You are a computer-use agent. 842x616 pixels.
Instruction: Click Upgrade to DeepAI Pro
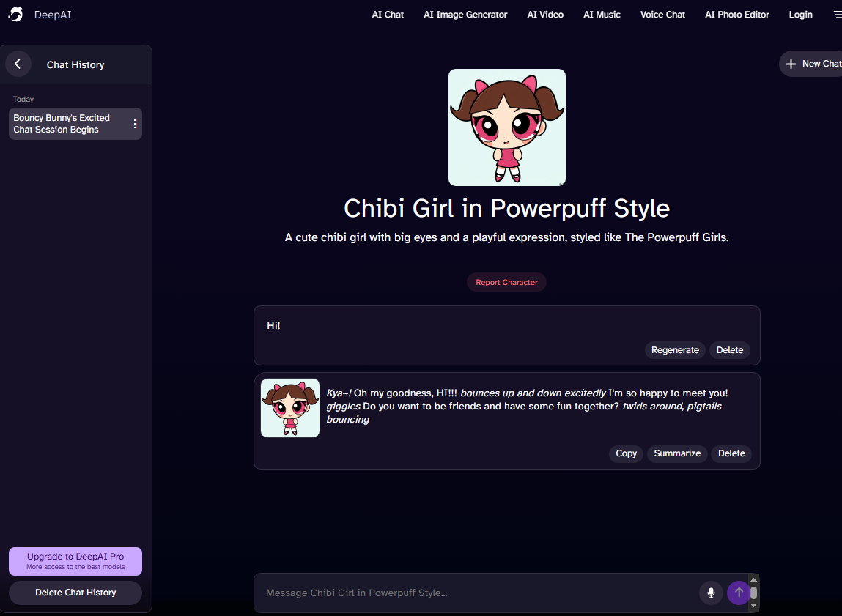point(75,561)
